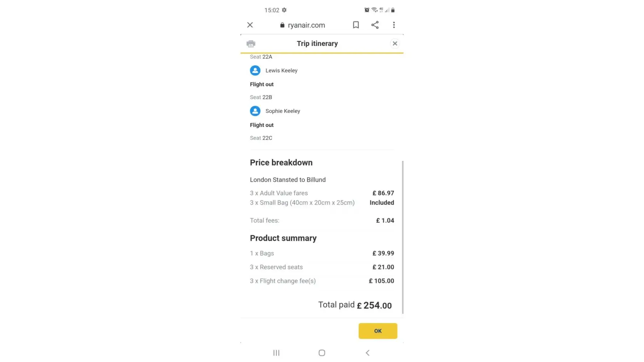
Task: Tap the share icon in browser bar
Action: point(375,25)
